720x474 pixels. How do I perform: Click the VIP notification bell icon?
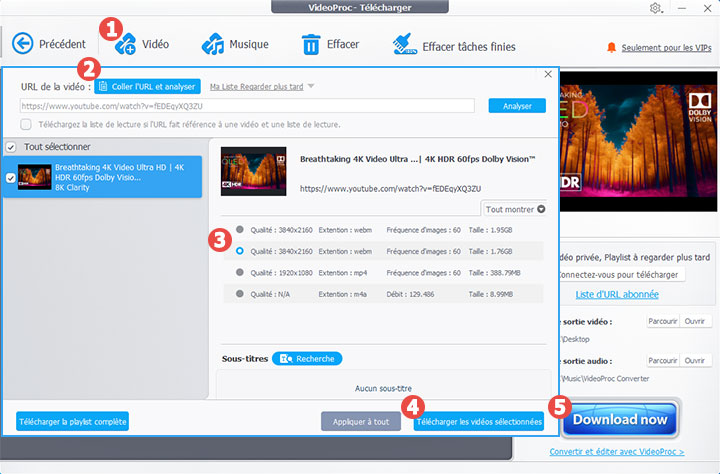tap(611, 47)
